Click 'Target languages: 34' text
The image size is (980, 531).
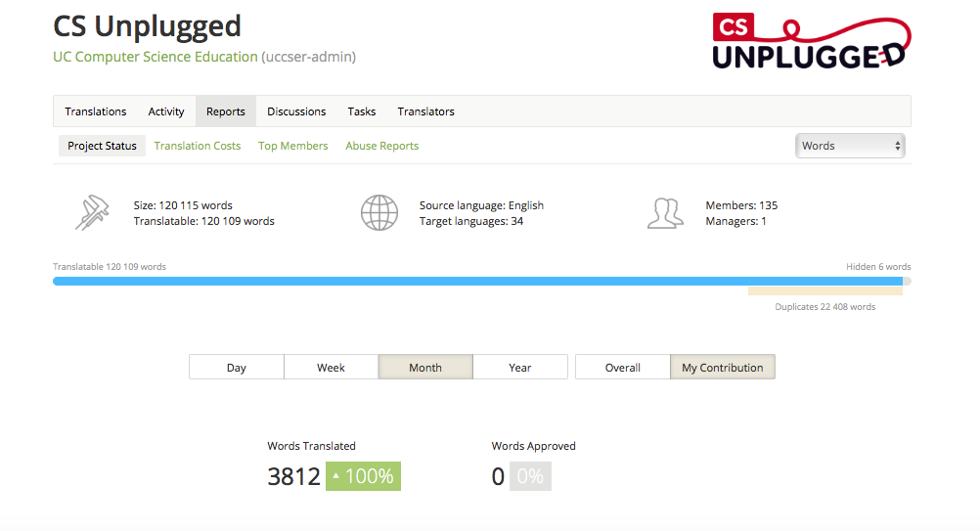(x=471, y=221)
